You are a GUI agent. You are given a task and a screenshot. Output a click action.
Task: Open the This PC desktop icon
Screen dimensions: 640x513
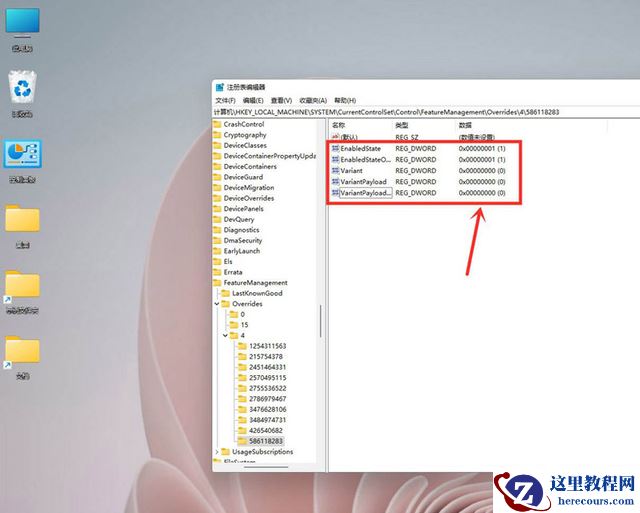pyautogui.click(x=22, y=29)
